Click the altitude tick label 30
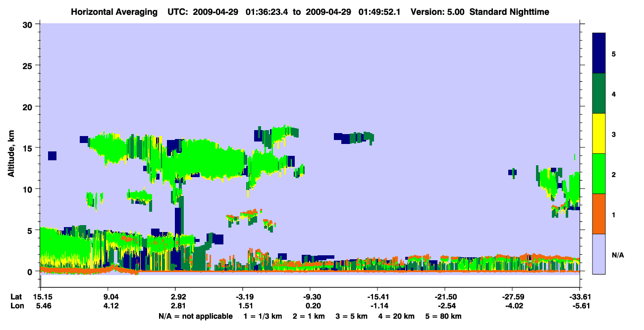 click(x=29, y=24)
